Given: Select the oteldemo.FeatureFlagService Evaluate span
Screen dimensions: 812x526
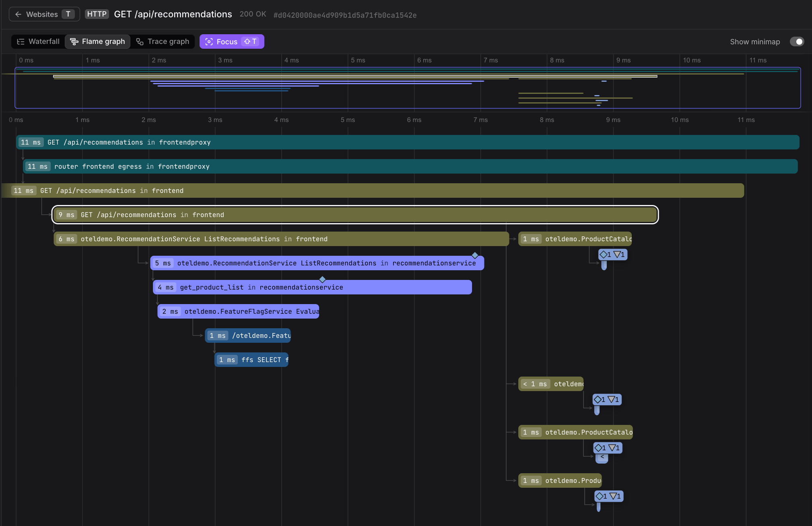Looking at the screenshot, I should [238, 311].
